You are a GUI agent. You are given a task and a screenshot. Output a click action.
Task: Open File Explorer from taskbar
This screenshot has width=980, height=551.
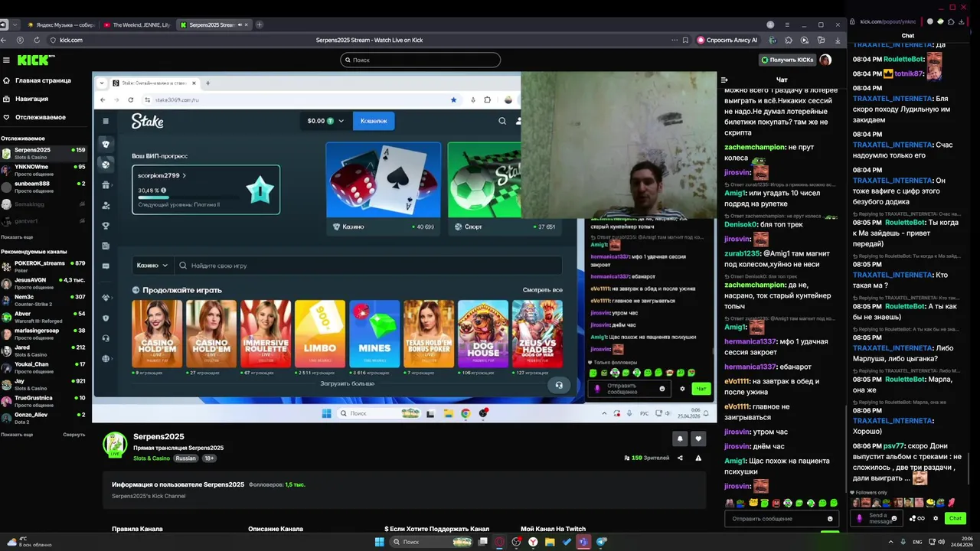click(x=550, y=542)
